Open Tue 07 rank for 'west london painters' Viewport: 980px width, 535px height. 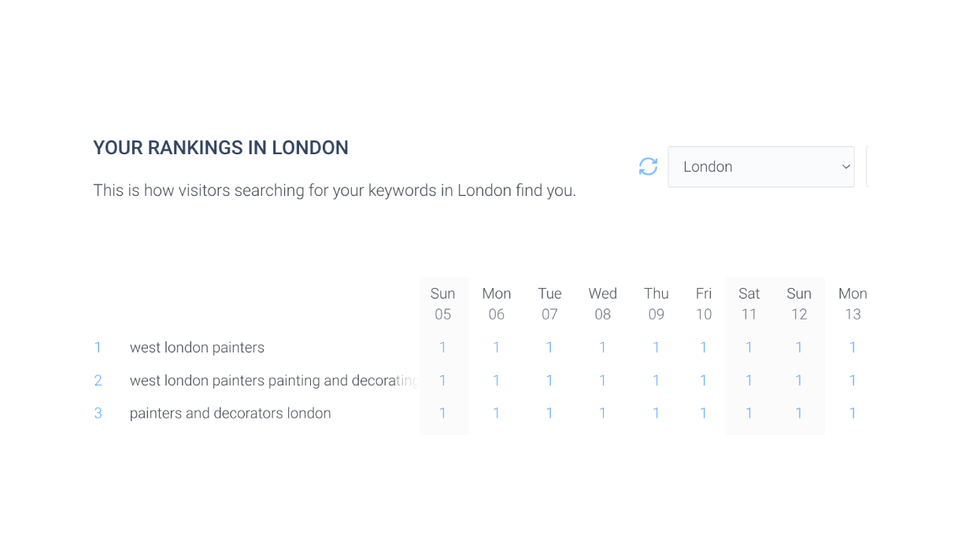pos(549,348)
